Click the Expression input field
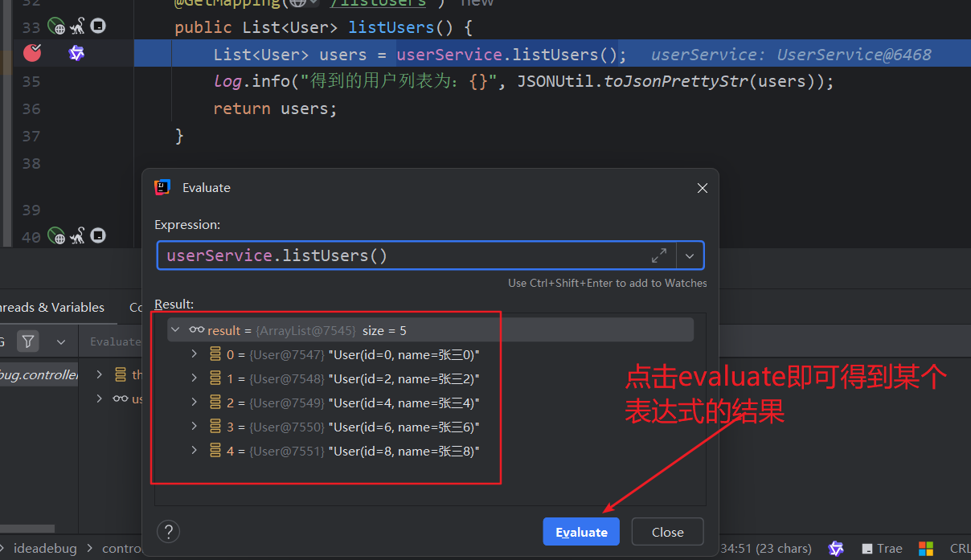The height and width of the screenshot is (560, 971). [402, 255]
